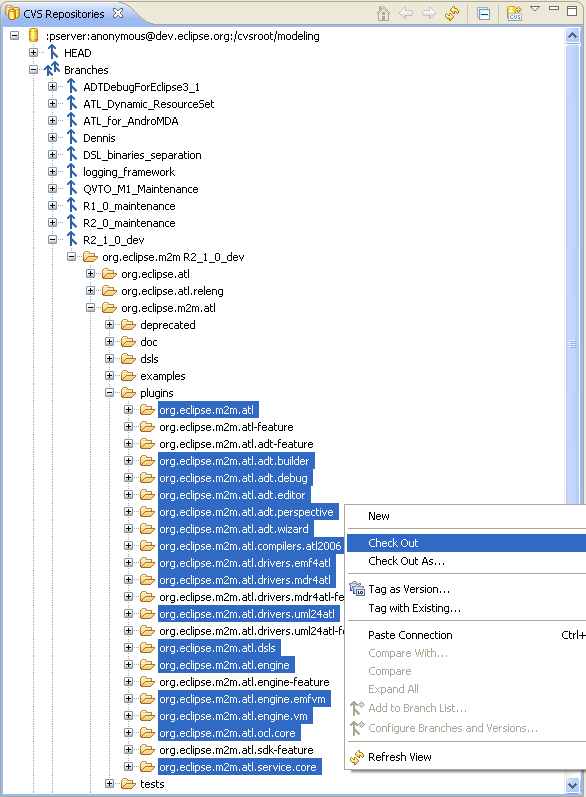This screenshot has height=797, width=586.
Task: Collapse the R2_1_0_dev branch
Action: [x=52, y=239]
